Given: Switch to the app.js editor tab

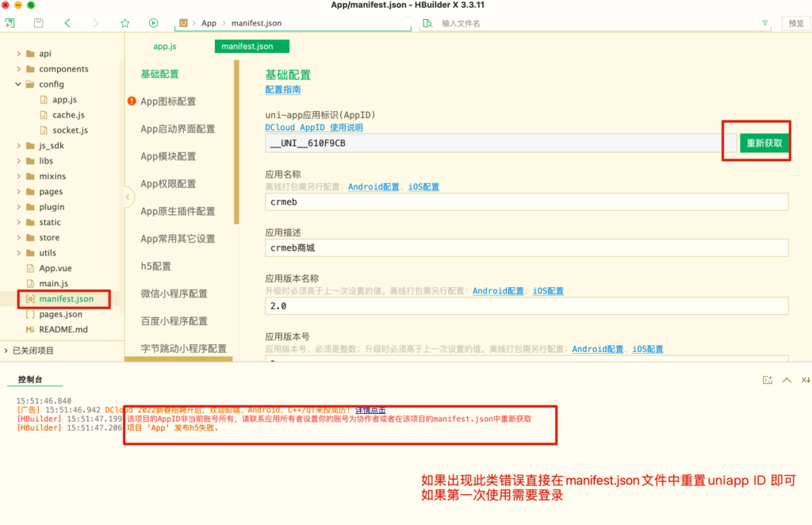Looking at the screenshot, I should click(x=165, y=46).
